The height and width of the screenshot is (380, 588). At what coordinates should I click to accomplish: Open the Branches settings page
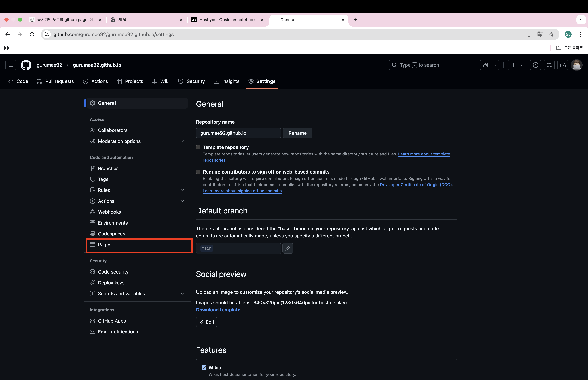tap(137, 168)
